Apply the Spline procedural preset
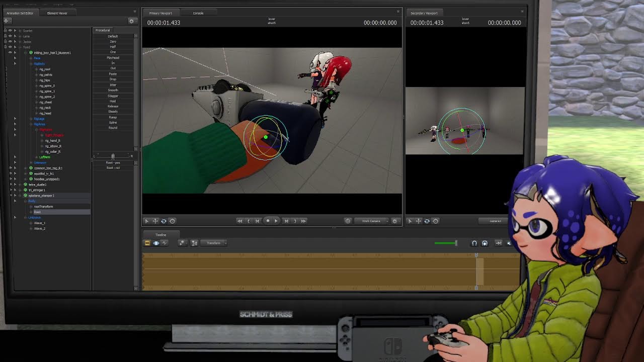 113,123
